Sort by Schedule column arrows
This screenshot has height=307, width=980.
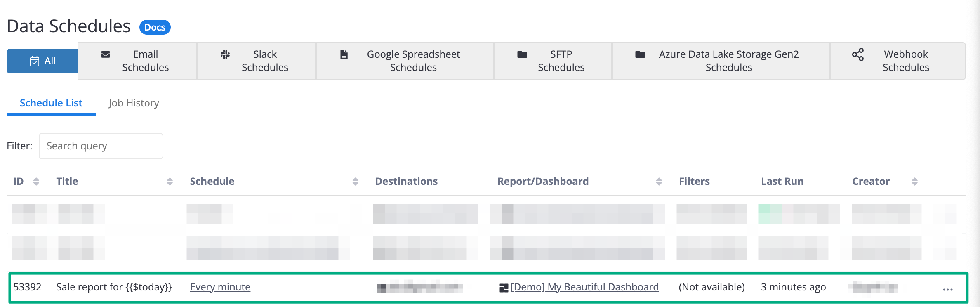click(x=356, y=182)
